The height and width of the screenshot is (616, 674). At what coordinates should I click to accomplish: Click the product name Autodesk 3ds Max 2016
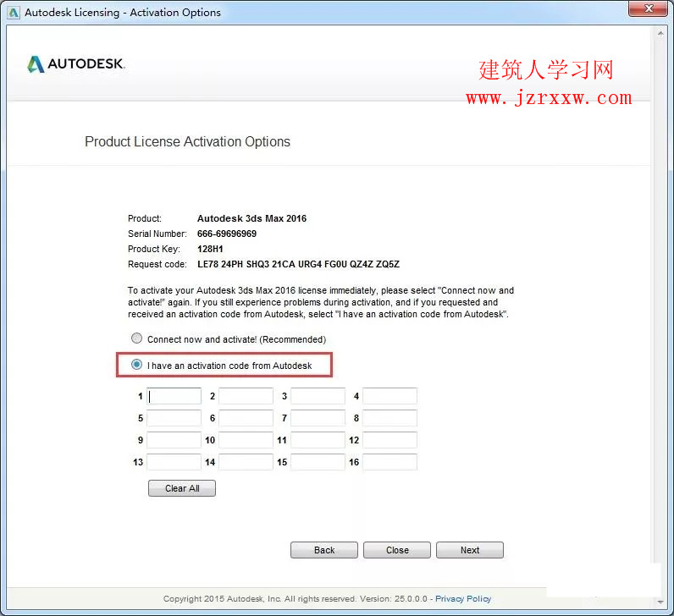(x=251, y=218)
